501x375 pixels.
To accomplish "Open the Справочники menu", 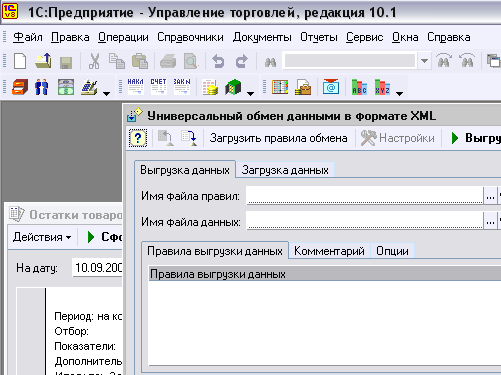I will pyautogui.click(x=190, y=37).
